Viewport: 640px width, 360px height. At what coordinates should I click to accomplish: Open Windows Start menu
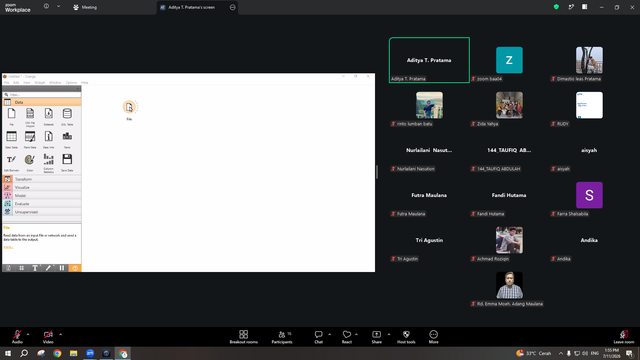[x=8, y=353]
